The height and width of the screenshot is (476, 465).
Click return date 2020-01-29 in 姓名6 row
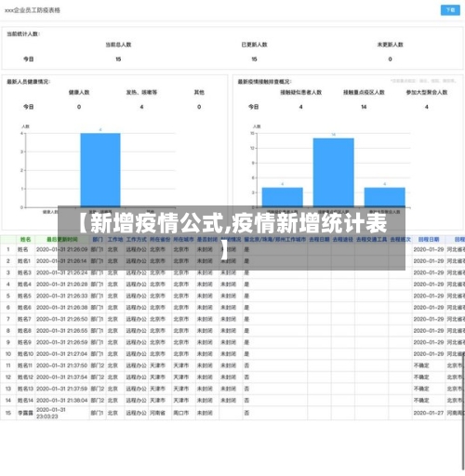[429, 308]
